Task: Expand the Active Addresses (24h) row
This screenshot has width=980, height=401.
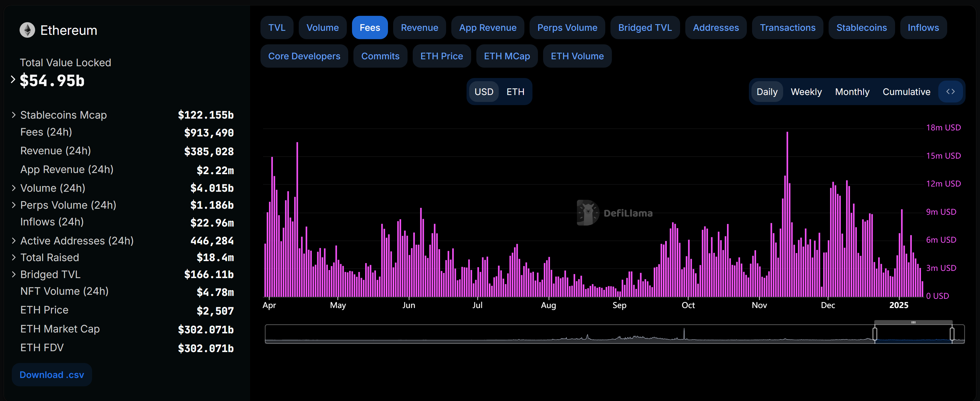Action: (14, 241)
